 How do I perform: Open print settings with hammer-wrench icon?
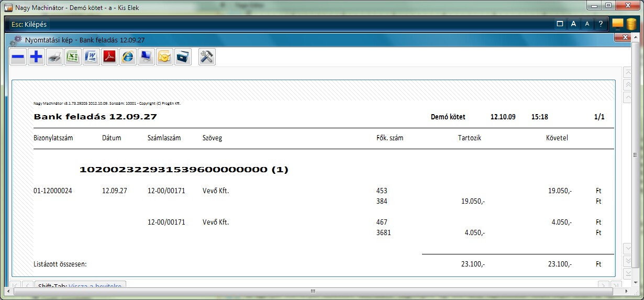tap(207, 57)
